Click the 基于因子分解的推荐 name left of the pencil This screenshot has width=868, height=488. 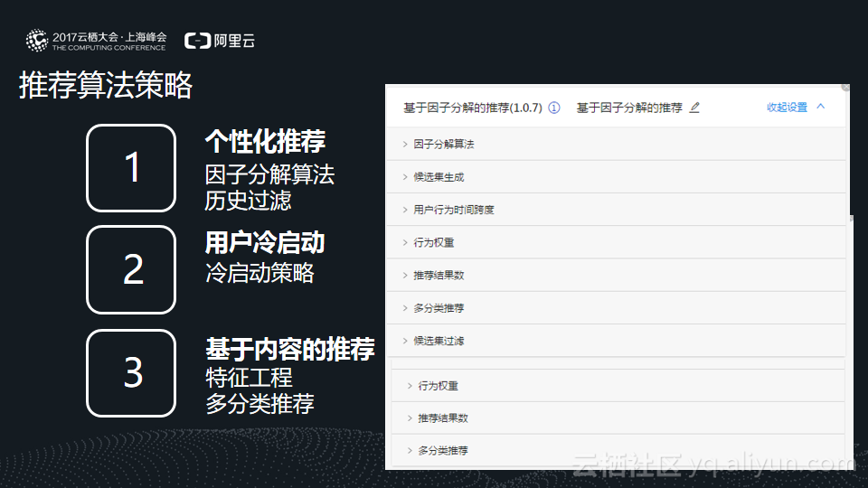coord(629,108)
